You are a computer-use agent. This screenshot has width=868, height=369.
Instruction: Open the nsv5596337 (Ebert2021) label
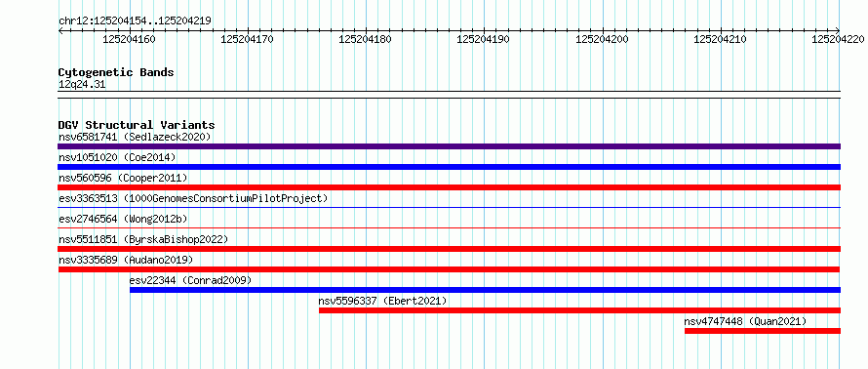pos(382,301)
